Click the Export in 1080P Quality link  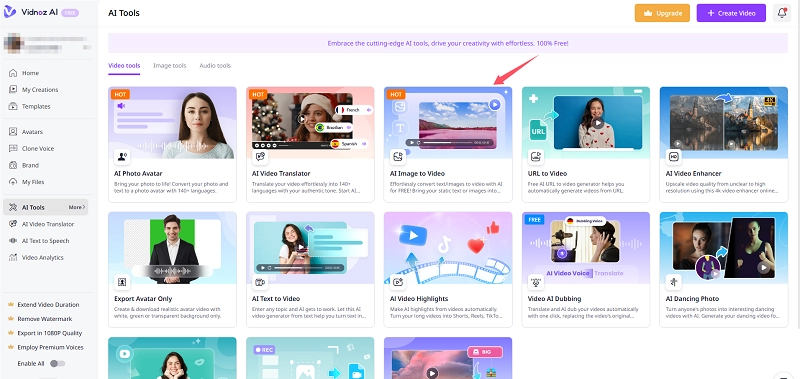click(50, 333)
